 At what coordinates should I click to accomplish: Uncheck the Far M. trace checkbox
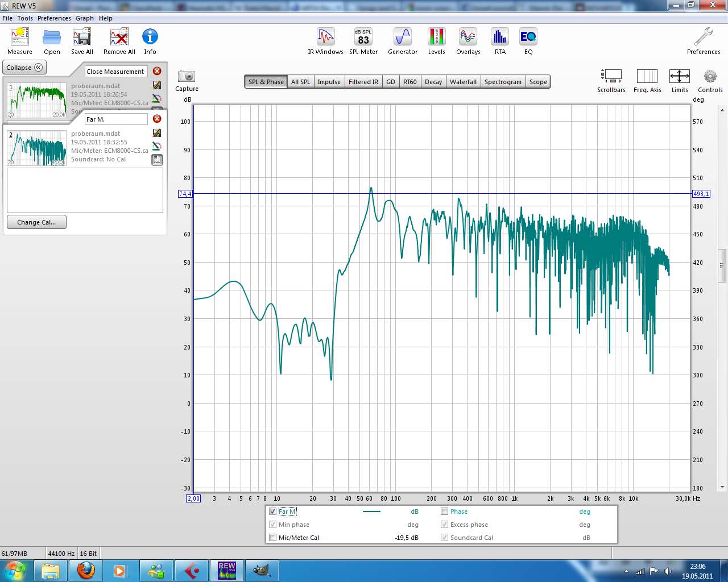(273, 512)
